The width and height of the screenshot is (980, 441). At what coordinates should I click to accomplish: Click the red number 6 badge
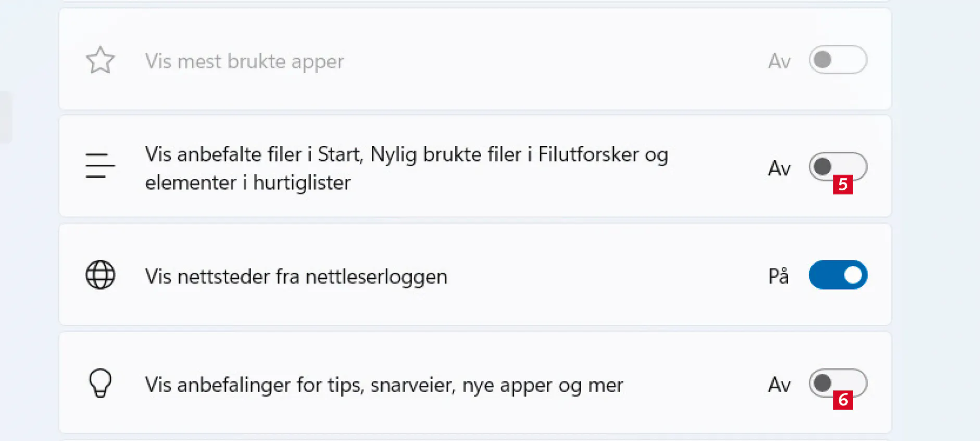[843, 400]
